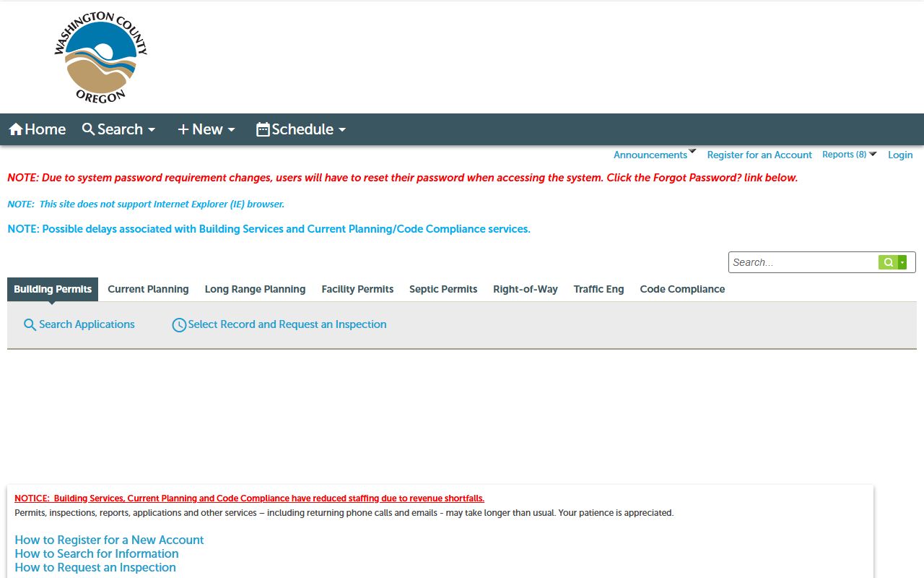Screen dimensions: 924x578
Task: Expand the New menu caret
Action: 231,130
